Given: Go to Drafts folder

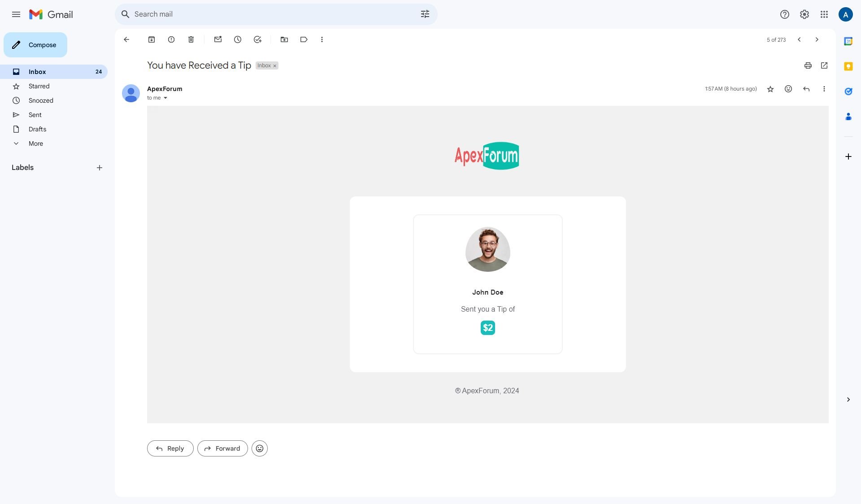Looking at the screenshot, I should 37,129.
